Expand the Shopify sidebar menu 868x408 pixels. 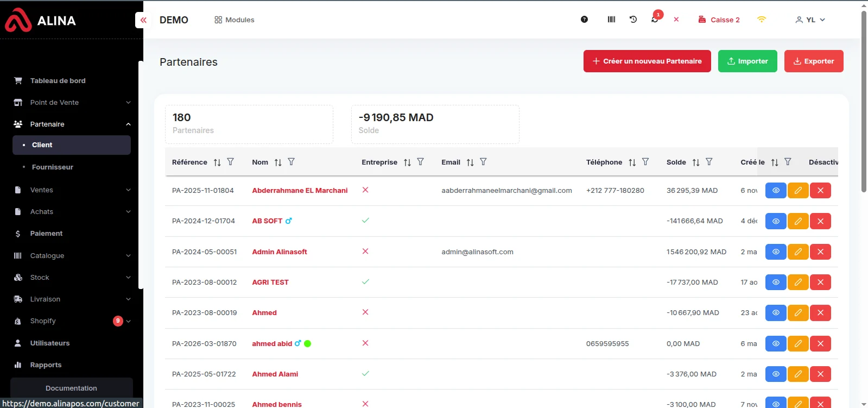click(72, 321)
